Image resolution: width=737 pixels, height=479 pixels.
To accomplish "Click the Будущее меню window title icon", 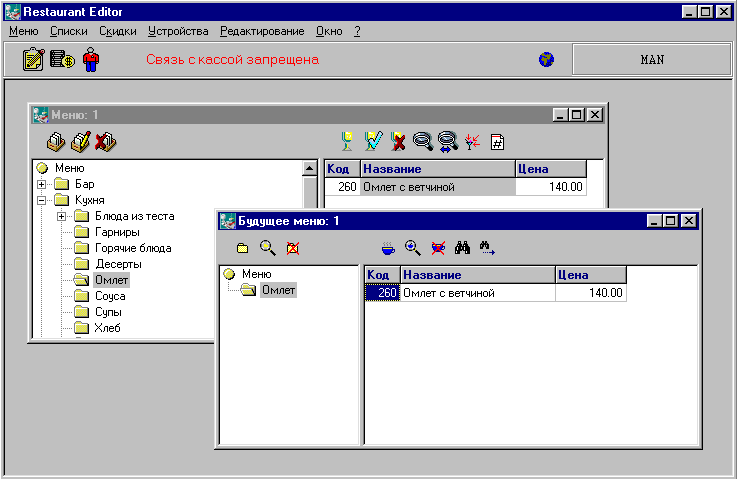I will pos(227,221).
